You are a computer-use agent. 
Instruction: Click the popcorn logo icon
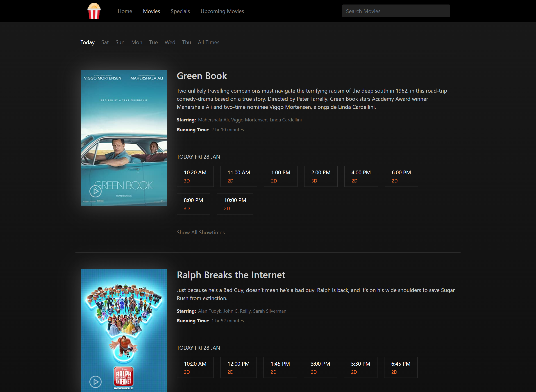pyautogui.click(x=94, y=11)
